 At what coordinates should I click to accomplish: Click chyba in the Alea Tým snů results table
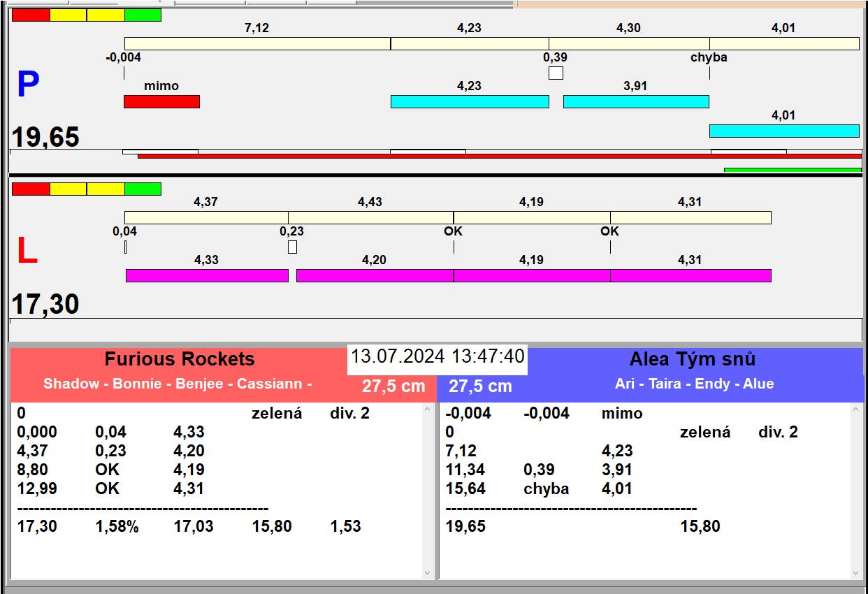tap(546, 488)
